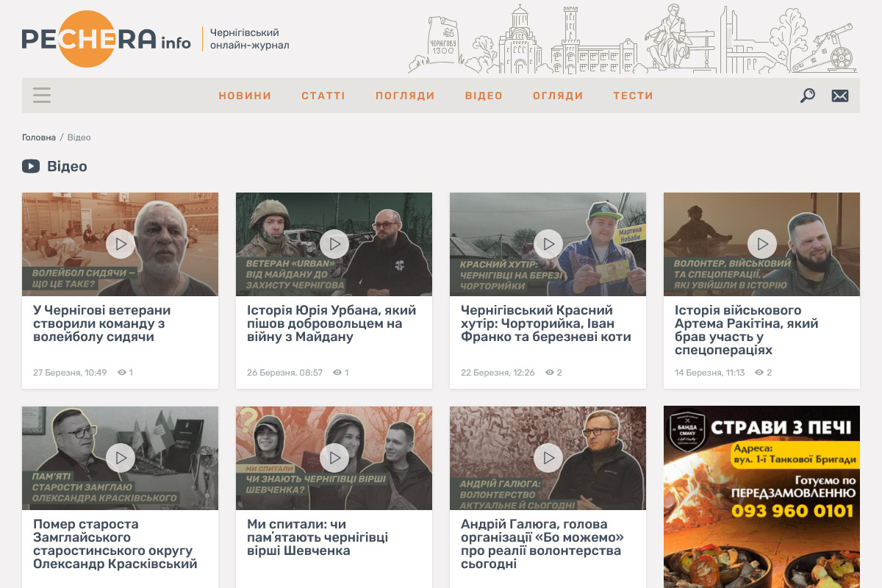Click the PECHERA info logo
The image size is (882, 588).
(106, 40)
